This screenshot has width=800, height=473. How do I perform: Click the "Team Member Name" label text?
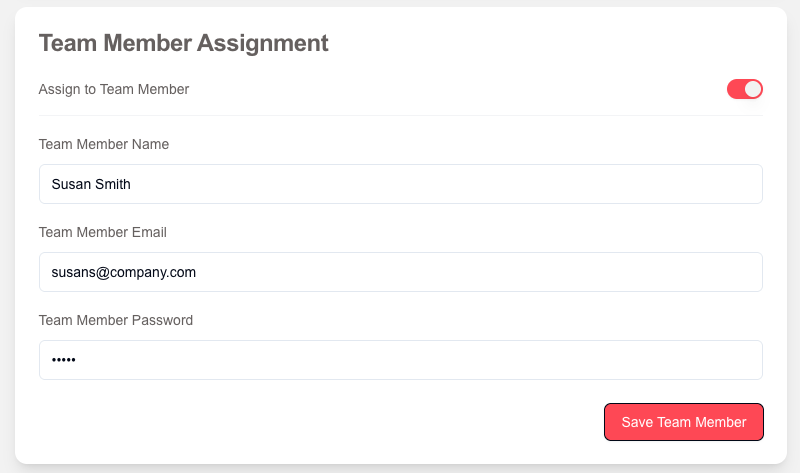pyautogui.click(x=103, y=144)
